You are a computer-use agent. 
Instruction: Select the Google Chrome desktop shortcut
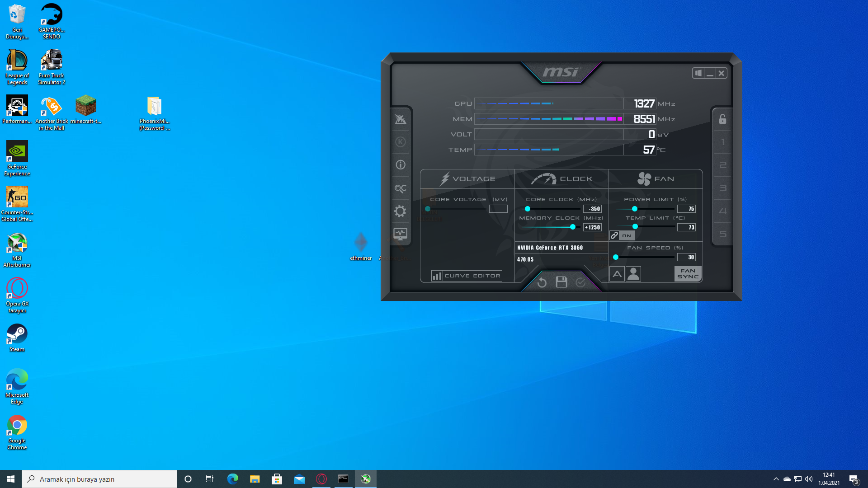(17, 432)
